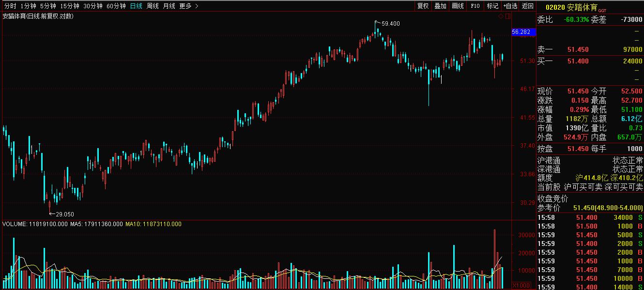Click the 15:58 trade row with 34000
This screenshot has height=290, width=644.
pos(590,218)
